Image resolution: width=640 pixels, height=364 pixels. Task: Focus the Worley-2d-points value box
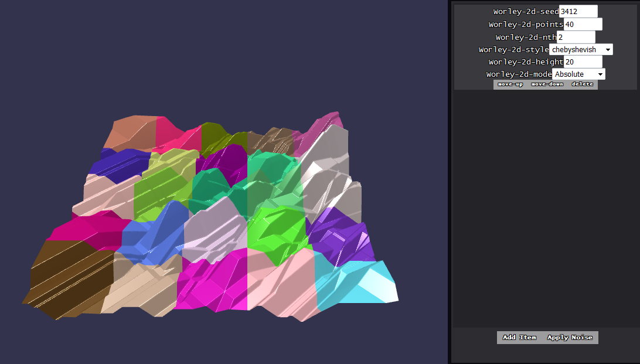(583, 24)
